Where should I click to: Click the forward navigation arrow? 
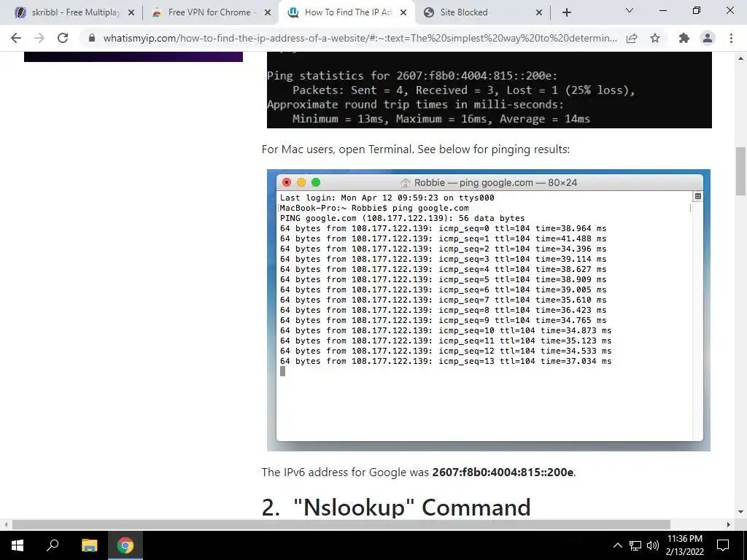coord(39,38)
